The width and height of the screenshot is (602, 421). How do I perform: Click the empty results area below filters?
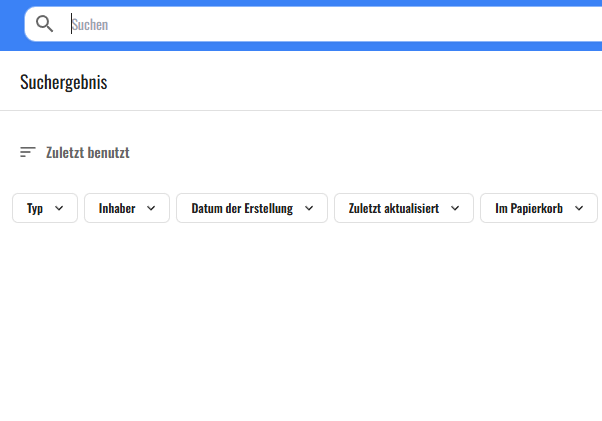(x=300, y=320)
